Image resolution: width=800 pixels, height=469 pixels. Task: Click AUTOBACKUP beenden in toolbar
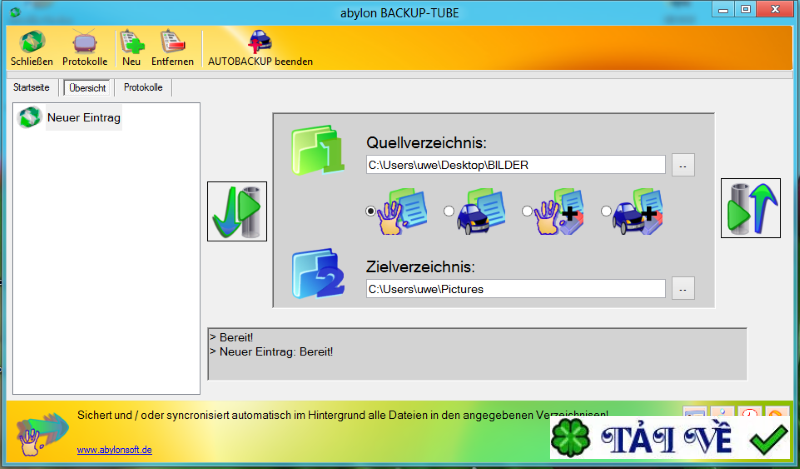point(260,48)
